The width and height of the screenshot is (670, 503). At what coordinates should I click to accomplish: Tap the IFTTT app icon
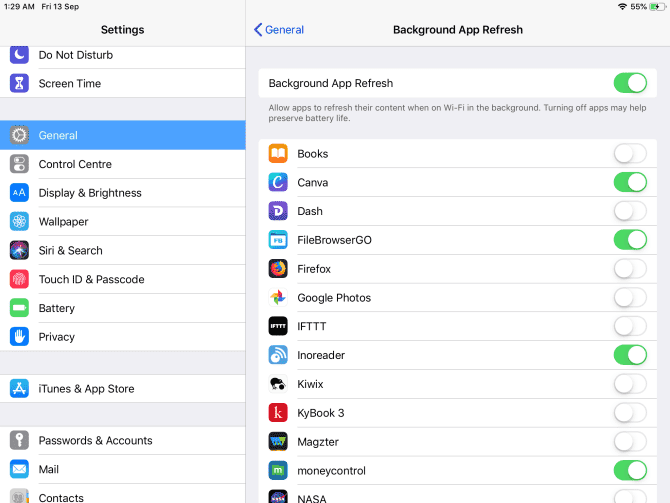tap(278, 326)
